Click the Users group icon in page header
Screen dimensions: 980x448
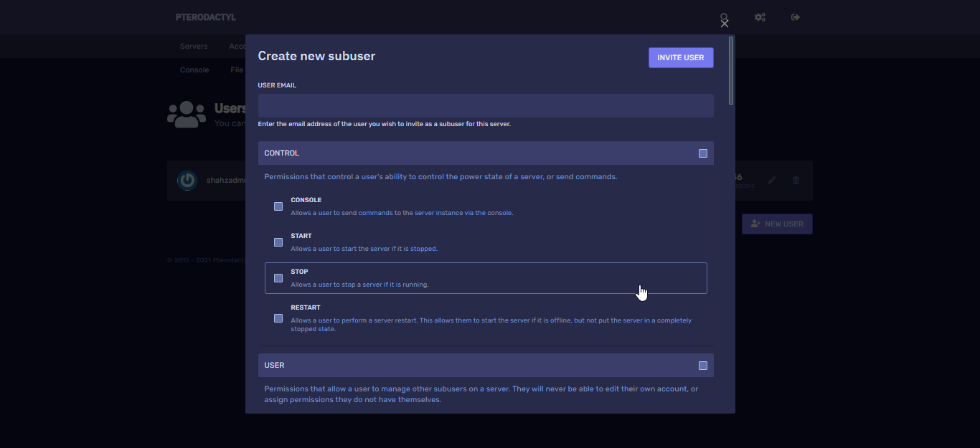[x=187, y=115]
